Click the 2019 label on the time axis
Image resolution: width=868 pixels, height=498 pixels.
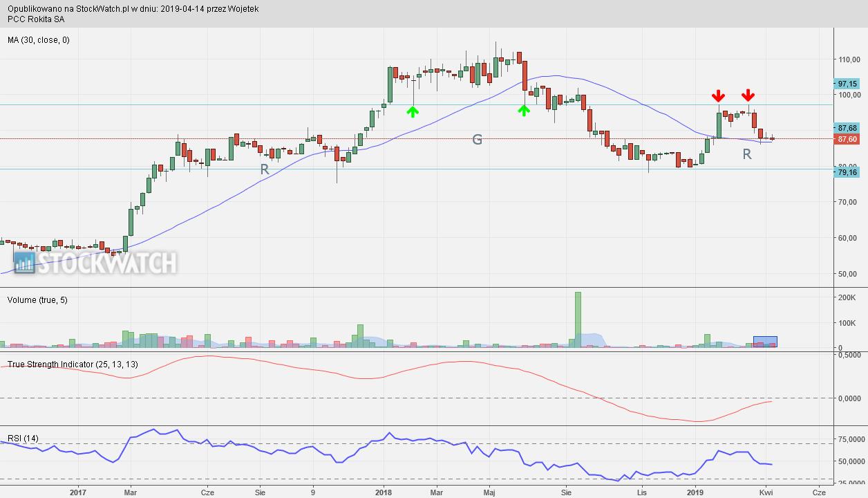(695, 492)
